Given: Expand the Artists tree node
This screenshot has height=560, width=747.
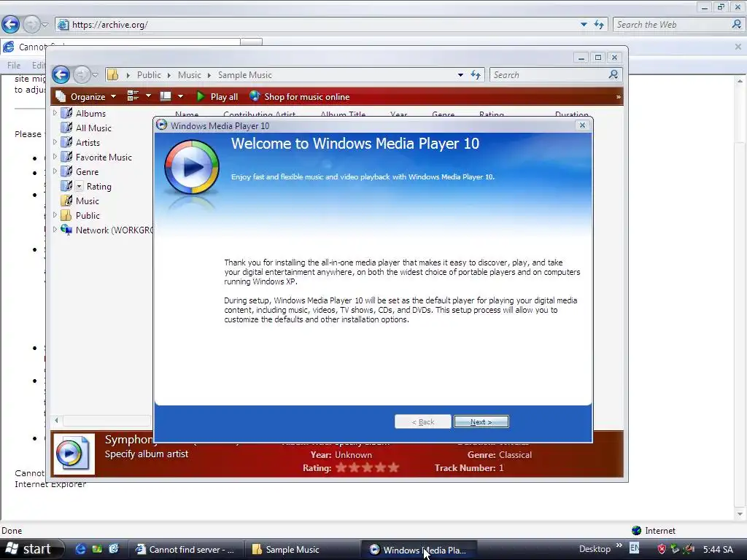Looking at the screenshot, I should coord(55,142).
